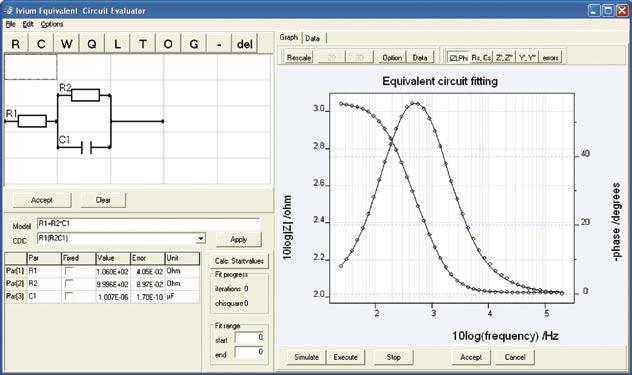Toggle Fixed checkbox for R1 parameter
Screen dimensions: 632x375
tap(69, 271)
